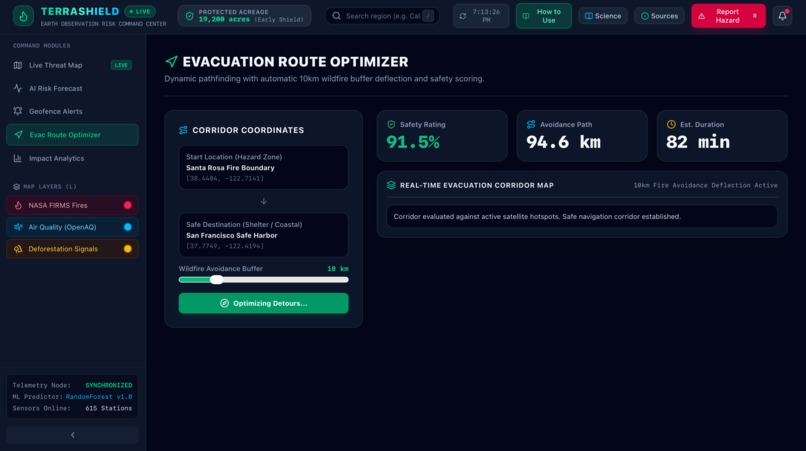806x451 pixels.
Task: Click the Avoidance Path route icon
Action: pyautogui.click(x=531, y=124)
